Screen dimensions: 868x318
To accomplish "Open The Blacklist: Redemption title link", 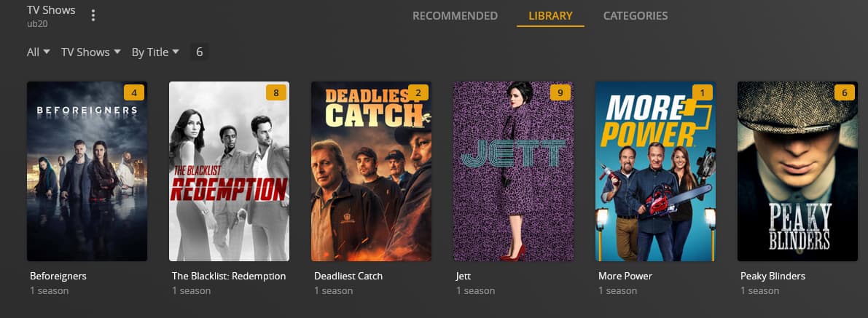I will click(229, 276).
